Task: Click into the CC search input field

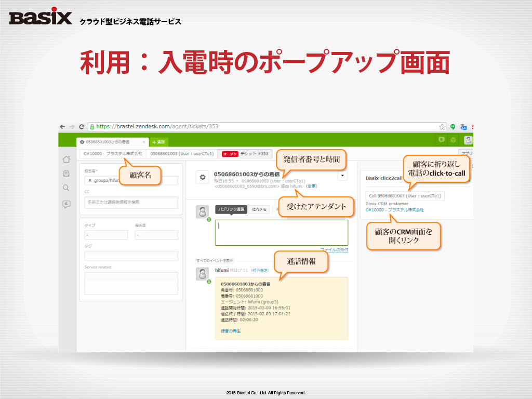Action: pos(131,202)
